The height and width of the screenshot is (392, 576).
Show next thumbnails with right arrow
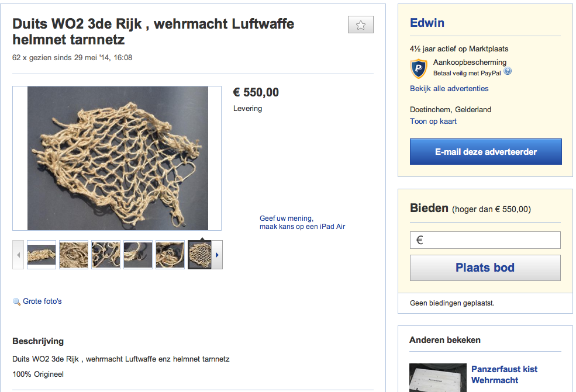(217, 255)
